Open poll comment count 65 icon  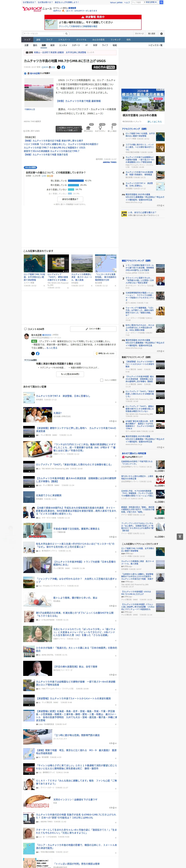[44, 176]
